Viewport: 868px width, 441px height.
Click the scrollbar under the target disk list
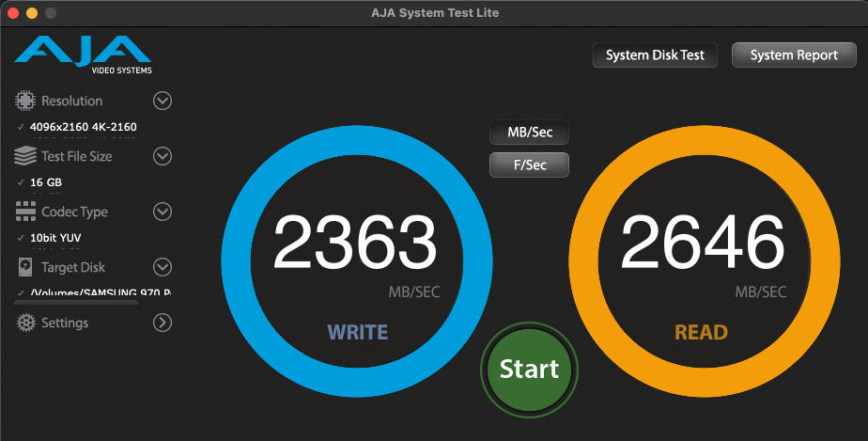[x=76, y=303]
